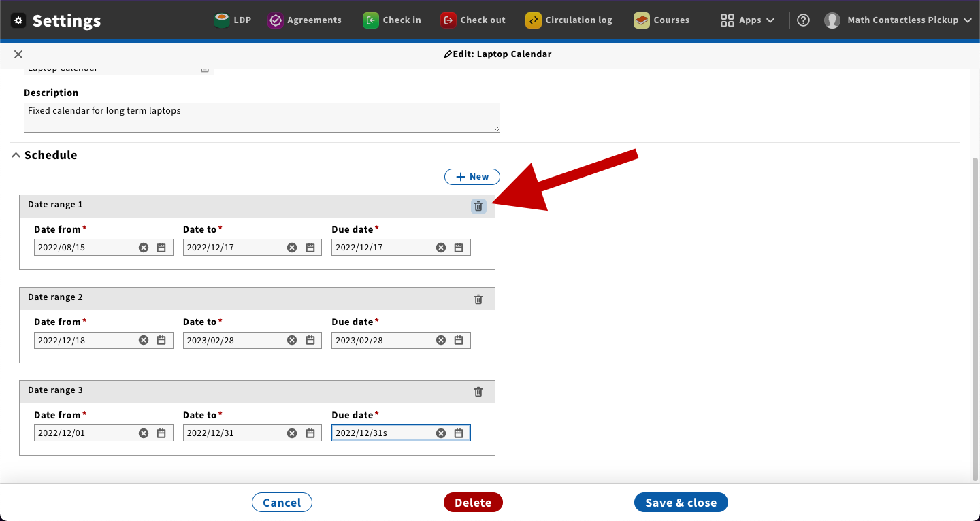This screenshot has width=980, height=521.
Task: Clear Date range 1 Due date value
Action: 441,248
